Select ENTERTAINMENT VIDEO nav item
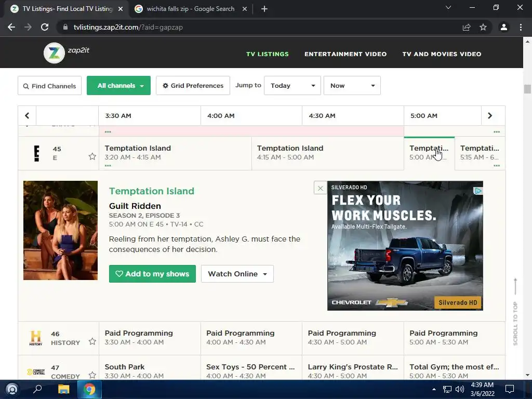This screenshot has width=532, height=399. (345, 54)
